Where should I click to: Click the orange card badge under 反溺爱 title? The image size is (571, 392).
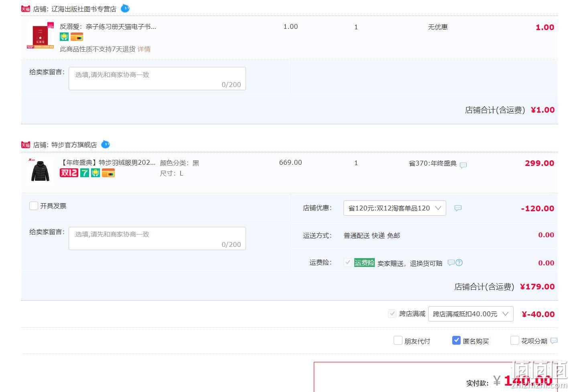(x=77, y=37)
